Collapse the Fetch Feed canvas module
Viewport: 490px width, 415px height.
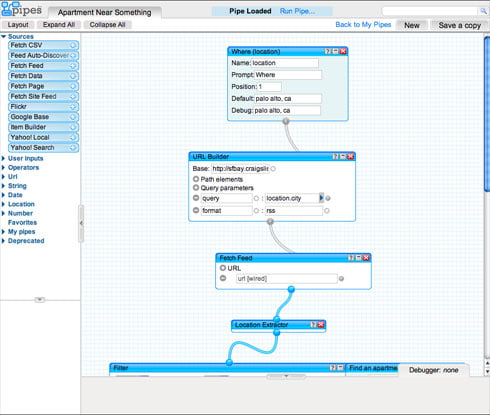(359, 258)
